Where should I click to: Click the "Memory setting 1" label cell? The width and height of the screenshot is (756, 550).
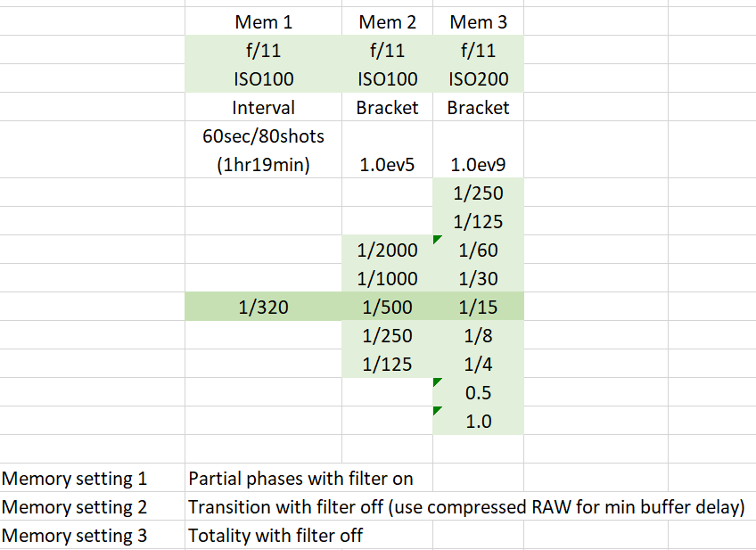click(x=74, y=479)
